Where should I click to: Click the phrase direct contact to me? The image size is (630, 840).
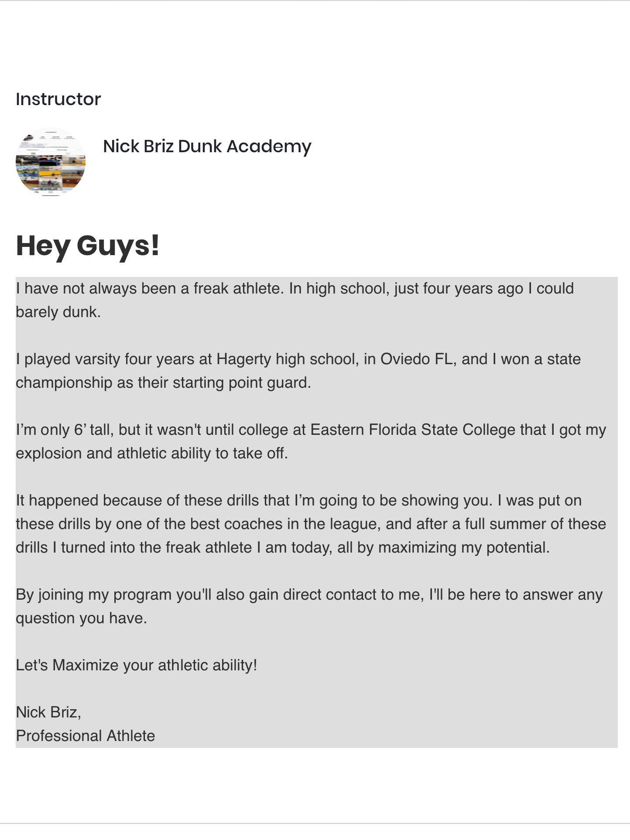(x=353, y=594)
